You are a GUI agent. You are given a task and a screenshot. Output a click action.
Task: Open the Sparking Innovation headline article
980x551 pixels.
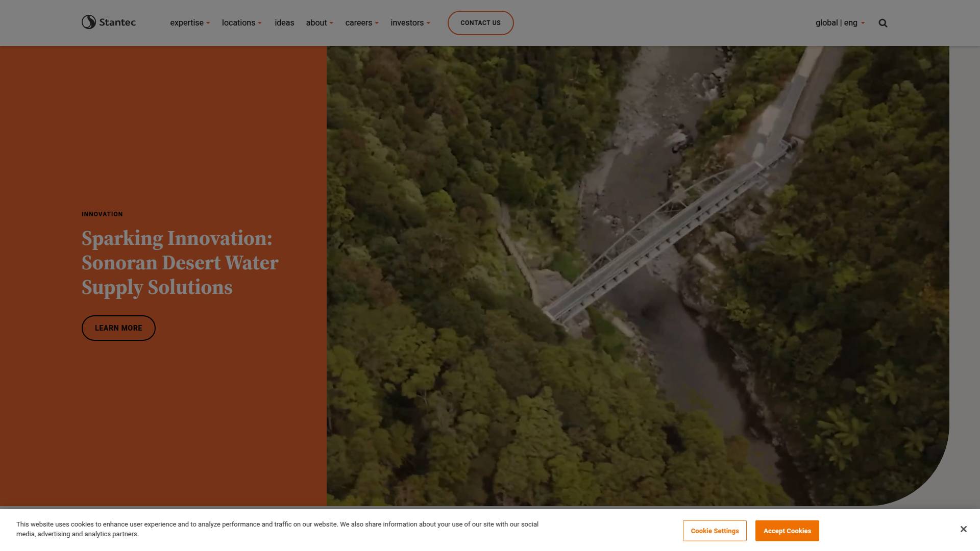[180, 262]
